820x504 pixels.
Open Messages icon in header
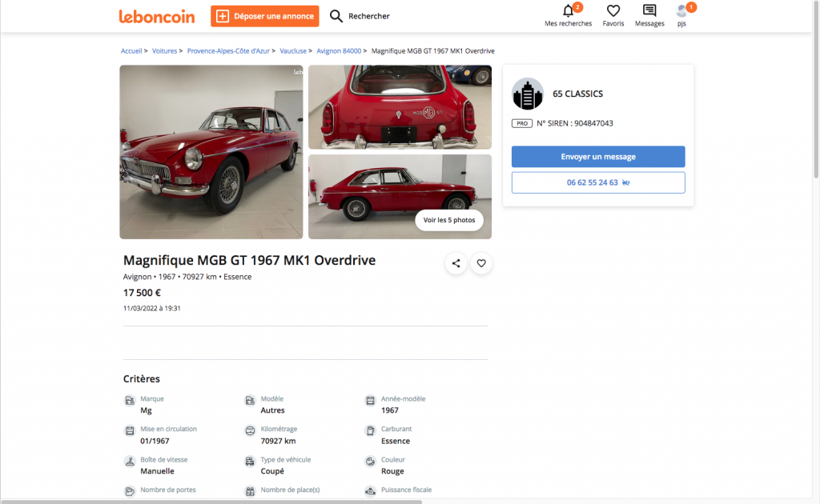pyautogui.click(x=649, y=10)
